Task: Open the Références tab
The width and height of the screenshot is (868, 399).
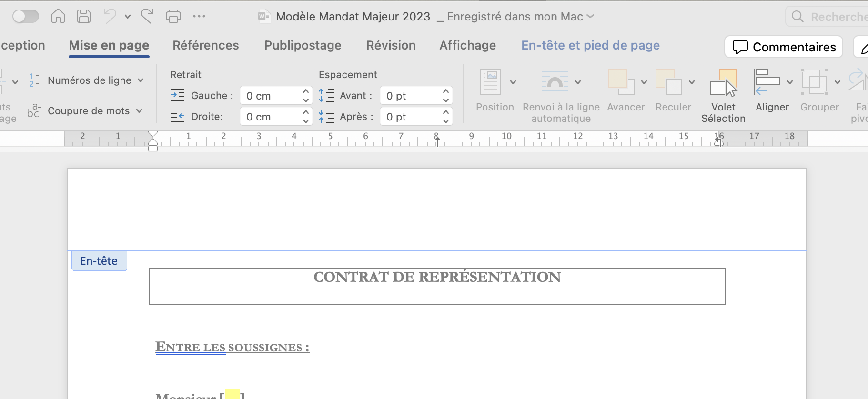Action: [x=206, y=46]
